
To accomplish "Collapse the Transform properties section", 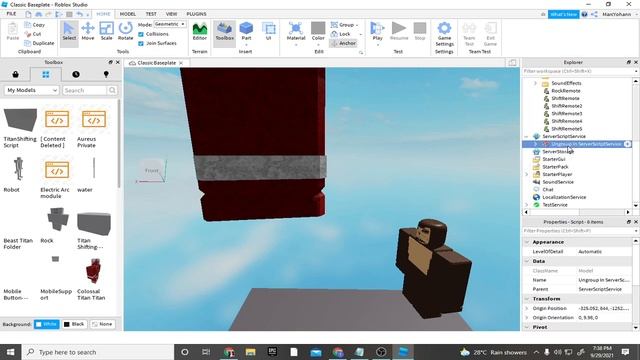I will click(x=527, y=299).
